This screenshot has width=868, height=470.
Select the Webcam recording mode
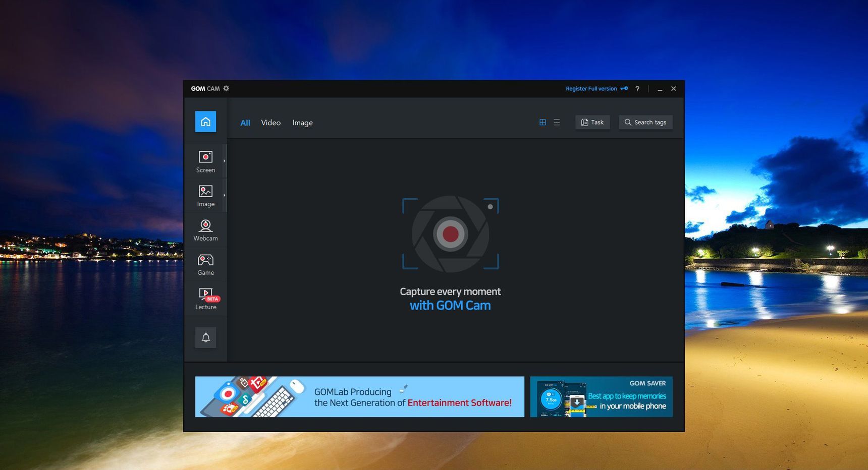point(205,230)
